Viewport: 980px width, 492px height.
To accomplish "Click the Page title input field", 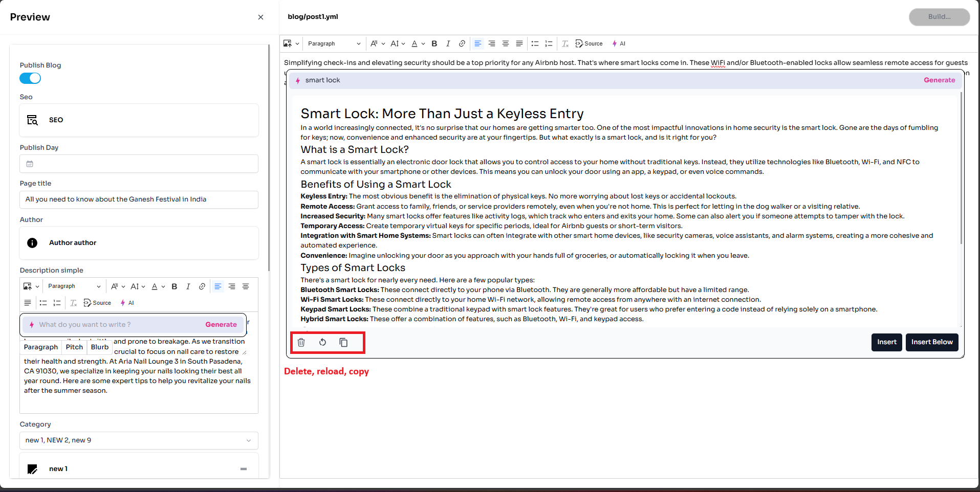I will pyautogui.click(x=138, y=199).
